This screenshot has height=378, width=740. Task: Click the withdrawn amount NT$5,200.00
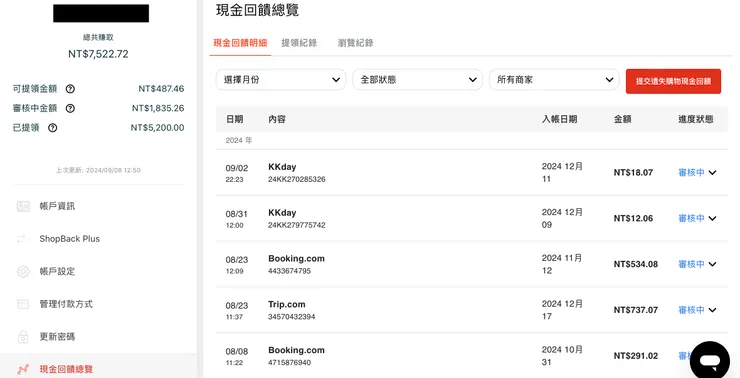tap(158, 128)
